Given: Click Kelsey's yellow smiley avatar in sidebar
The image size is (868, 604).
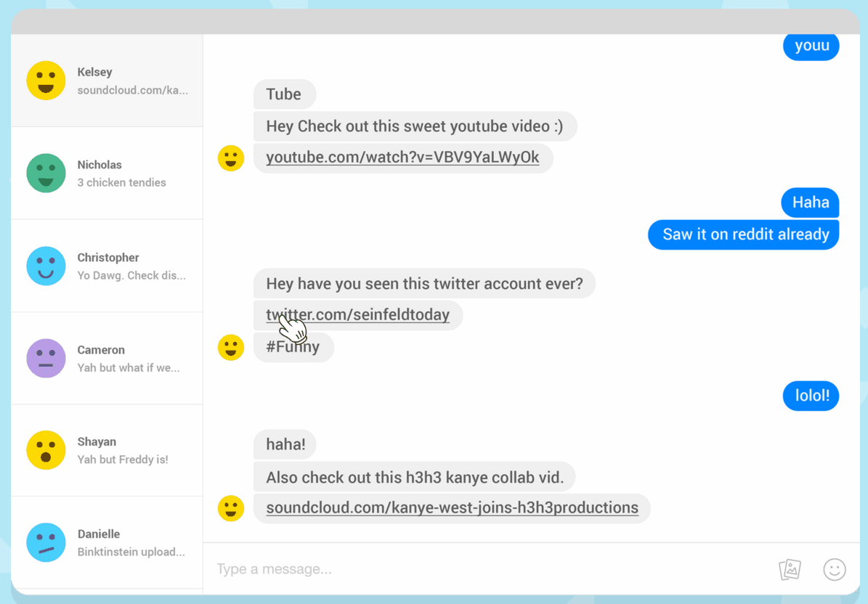Looking at the screenshot, I should (x=46, y=81).
